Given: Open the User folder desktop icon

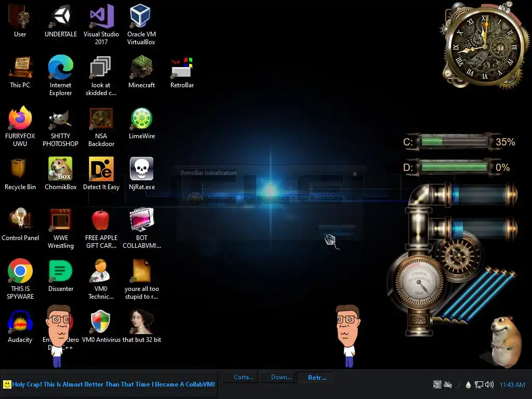Looking at the screenshot, I should pos(20,20).
